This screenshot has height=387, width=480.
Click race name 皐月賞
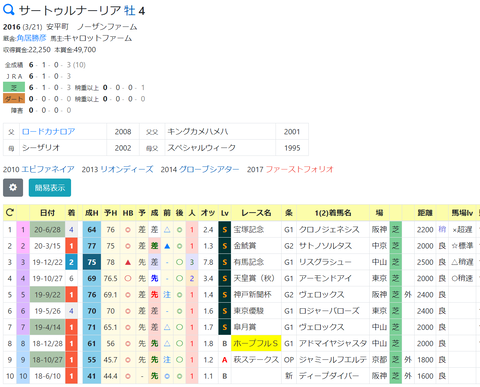pos(245,327)
